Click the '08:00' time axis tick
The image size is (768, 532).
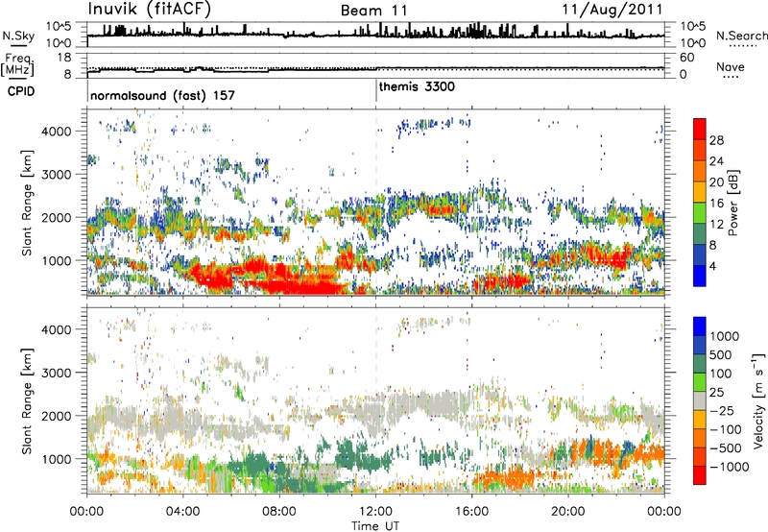click(279, 512)
